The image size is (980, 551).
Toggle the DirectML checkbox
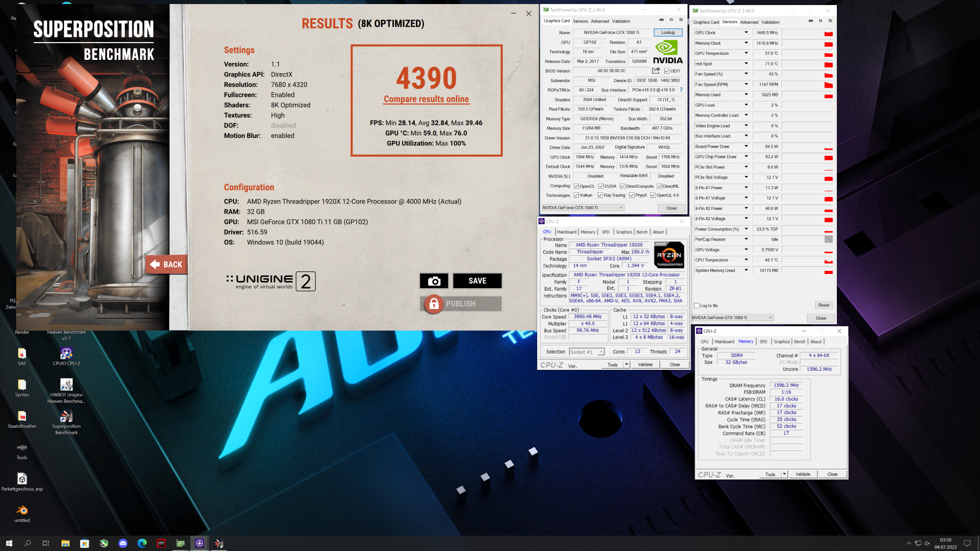click(x=659, y=186)
